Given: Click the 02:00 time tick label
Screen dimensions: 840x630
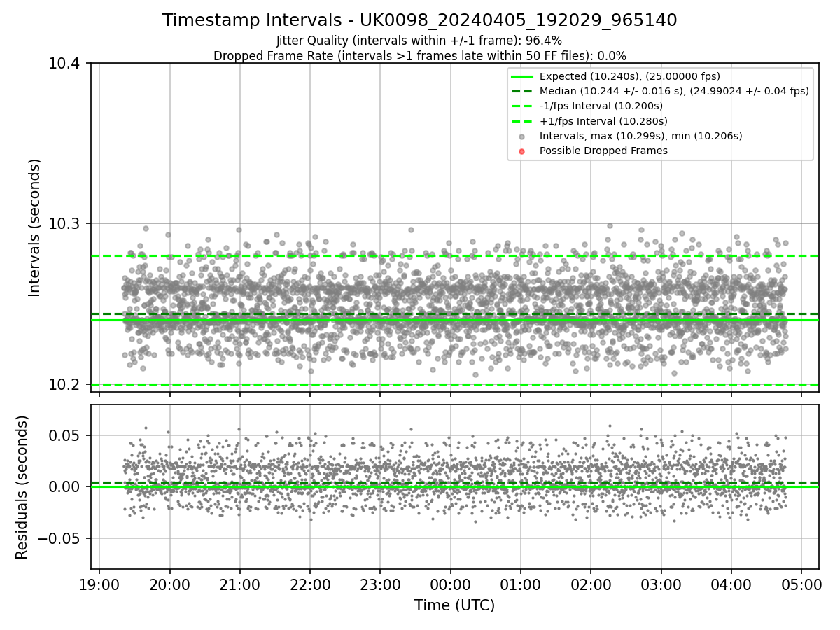Looking at the screenshot, I should point(591,584).
